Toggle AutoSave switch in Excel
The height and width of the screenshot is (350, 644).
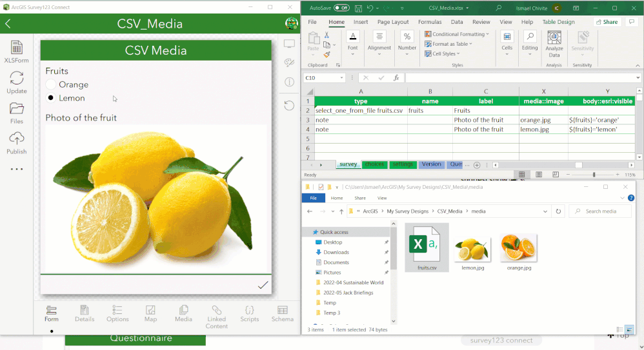click(342, 8)
